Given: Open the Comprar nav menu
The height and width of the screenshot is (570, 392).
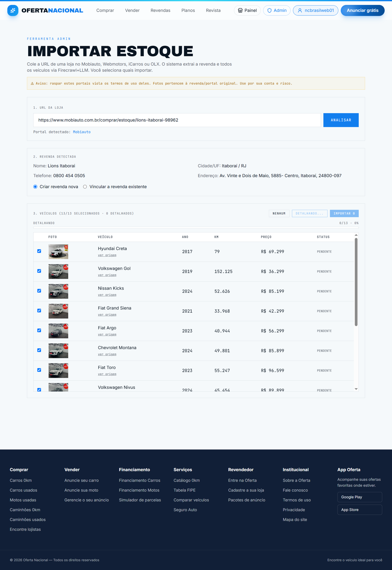Looking at the screenshot, I should pyautogui.click(x=105, y=10).
